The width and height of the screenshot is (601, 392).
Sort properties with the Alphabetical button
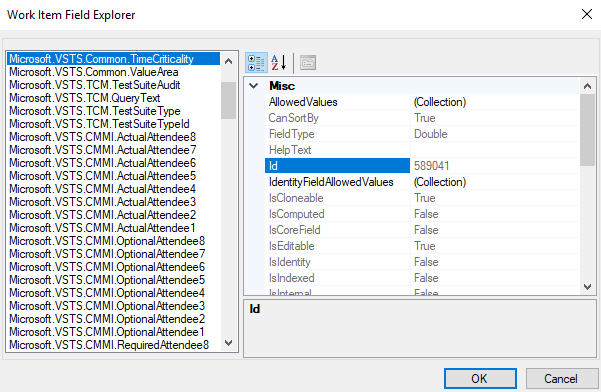(x=279, y=63)
